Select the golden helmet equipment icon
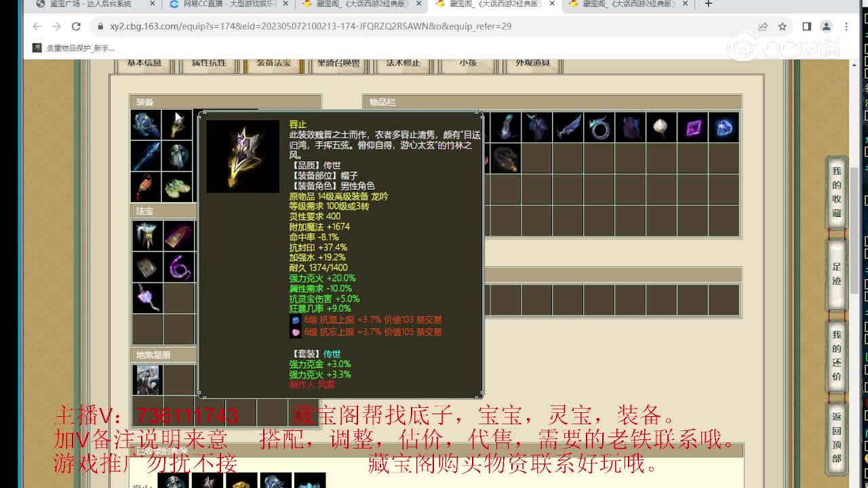Viewport: 868px width, 488px height. [x=178, y=125]
